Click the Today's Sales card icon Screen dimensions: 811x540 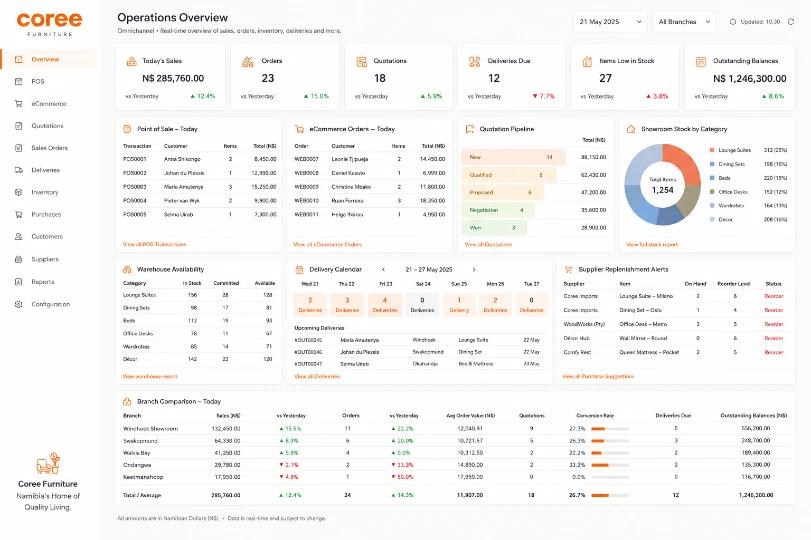click(x=131, y=62)
